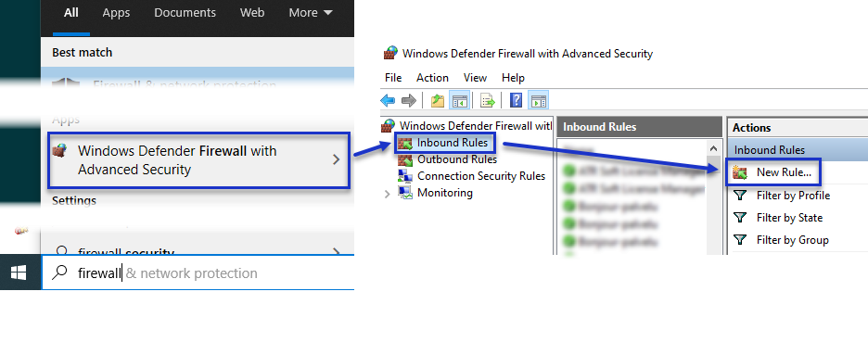Screen dimensions: 868x355
Task: Toggle the Show/Hide Console Tree icon
Action: pos(459,101)
